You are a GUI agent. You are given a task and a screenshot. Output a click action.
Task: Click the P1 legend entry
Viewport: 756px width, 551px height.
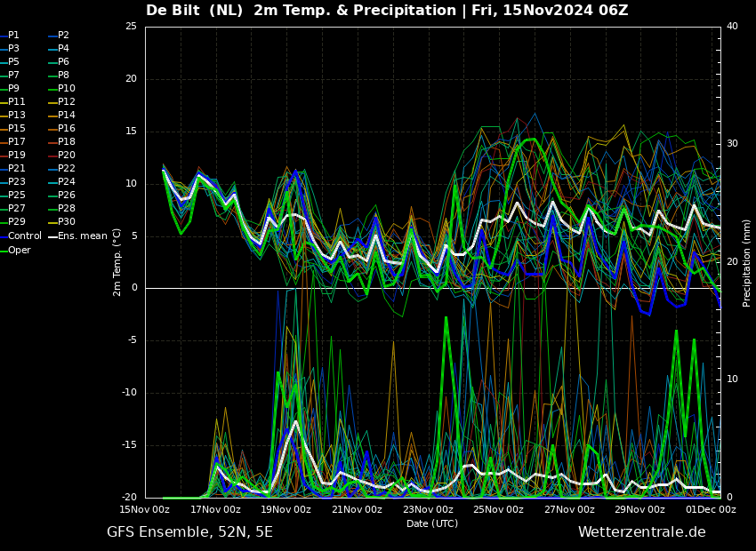click(13, 36)
